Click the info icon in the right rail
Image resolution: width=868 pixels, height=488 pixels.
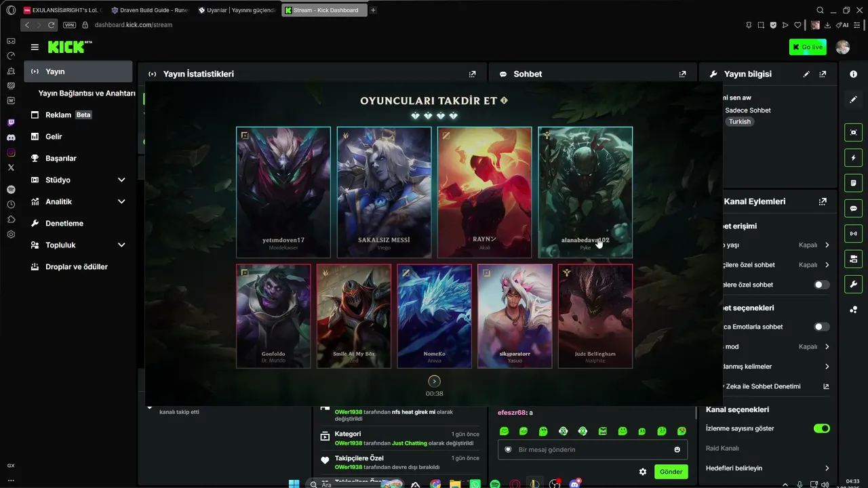(x=853, y=74)
